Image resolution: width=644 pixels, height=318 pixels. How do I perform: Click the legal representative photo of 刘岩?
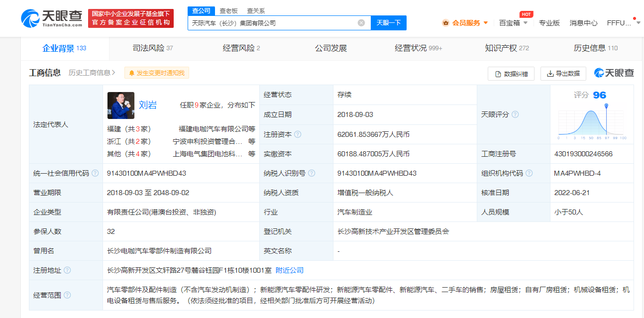pos(121,105)
